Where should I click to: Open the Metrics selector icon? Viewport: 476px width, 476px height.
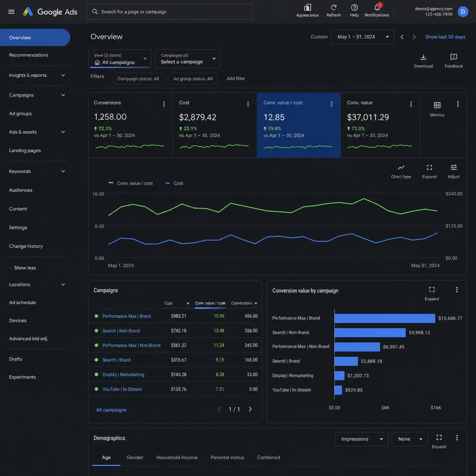click(x=437, y=109)
